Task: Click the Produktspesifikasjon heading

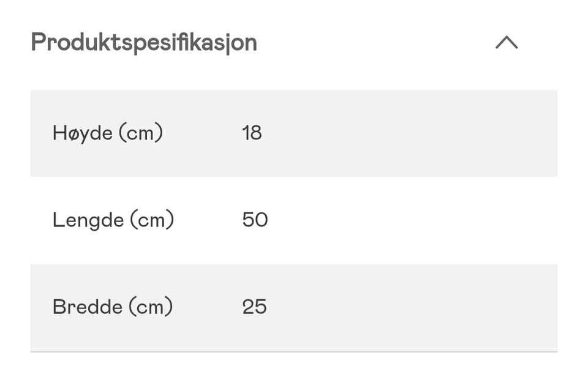Action: coord(144,42)
